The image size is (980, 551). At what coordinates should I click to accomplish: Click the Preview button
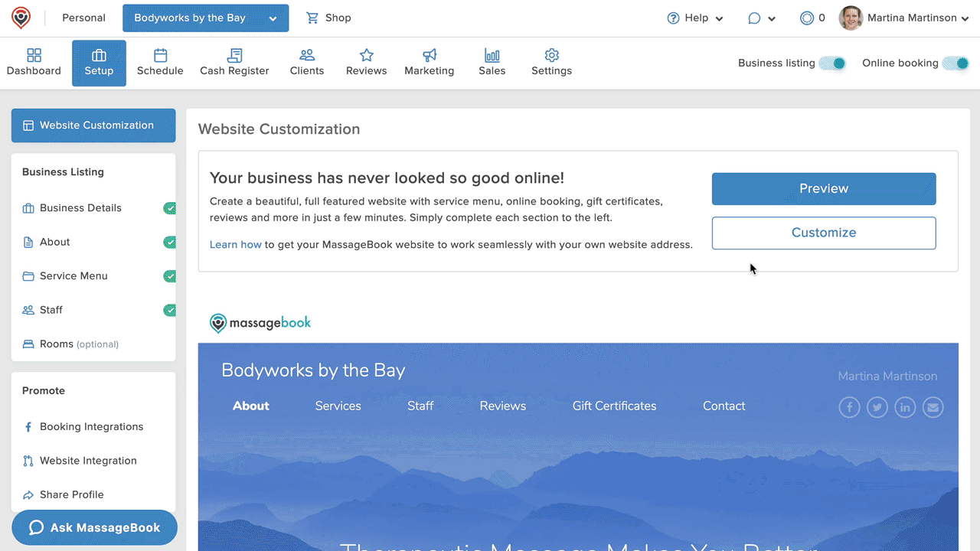(x=824, y=189)
